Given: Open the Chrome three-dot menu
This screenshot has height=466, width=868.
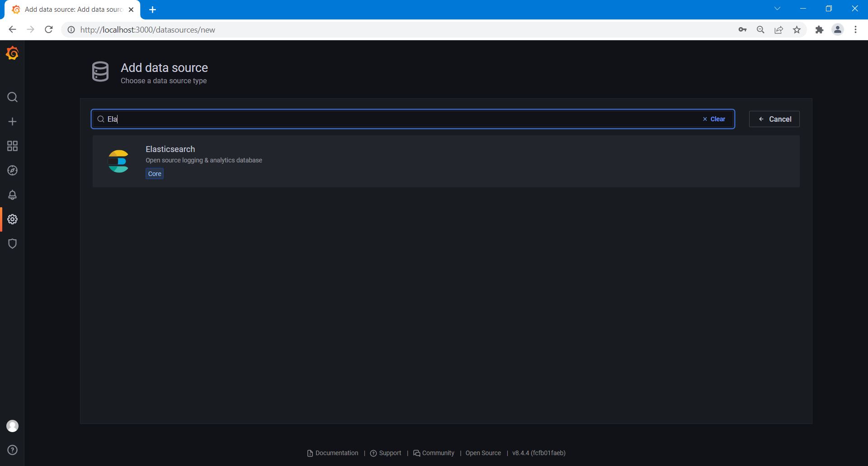Looking at the screenshot, I should point(855,30).
